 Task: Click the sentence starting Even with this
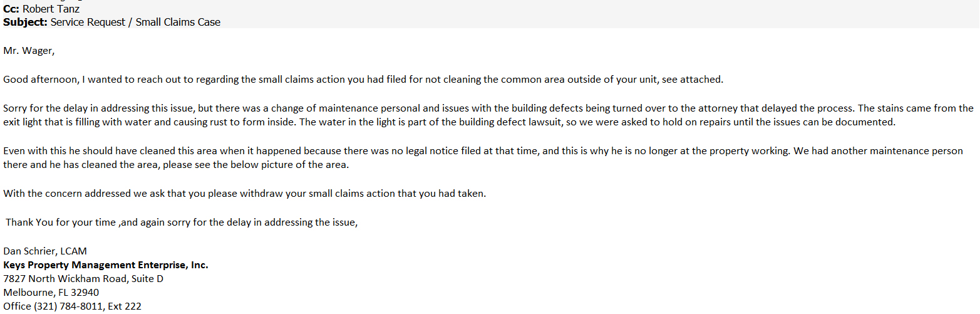pos(483,151)
